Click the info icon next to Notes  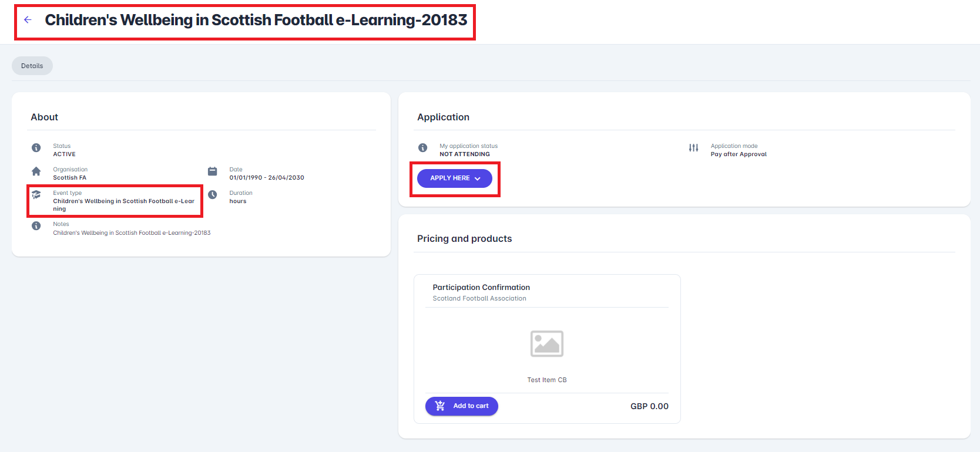36,226
